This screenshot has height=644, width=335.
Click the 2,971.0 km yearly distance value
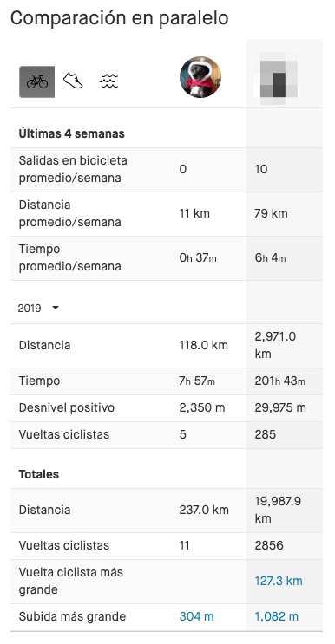pos(275,345)
